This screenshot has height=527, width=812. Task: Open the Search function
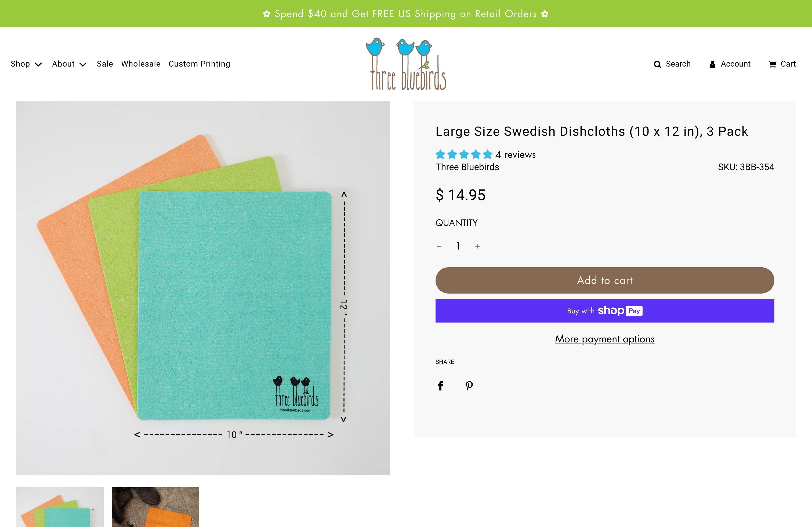point(672,64)
